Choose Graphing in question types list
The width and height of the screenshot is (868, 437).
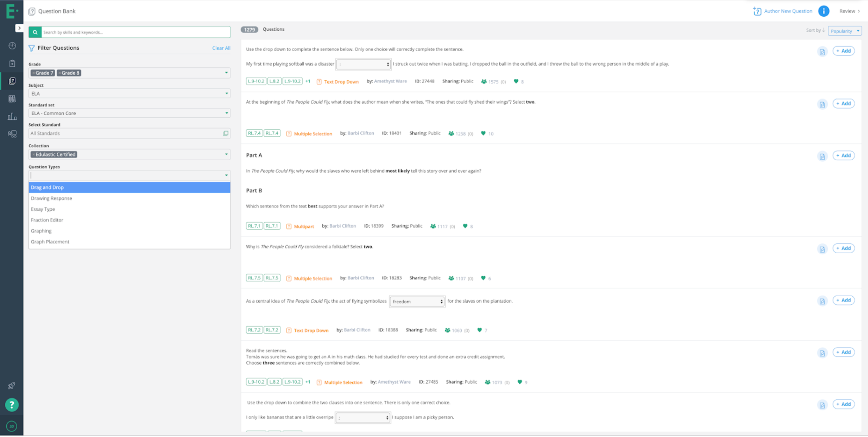coord(41,231)
